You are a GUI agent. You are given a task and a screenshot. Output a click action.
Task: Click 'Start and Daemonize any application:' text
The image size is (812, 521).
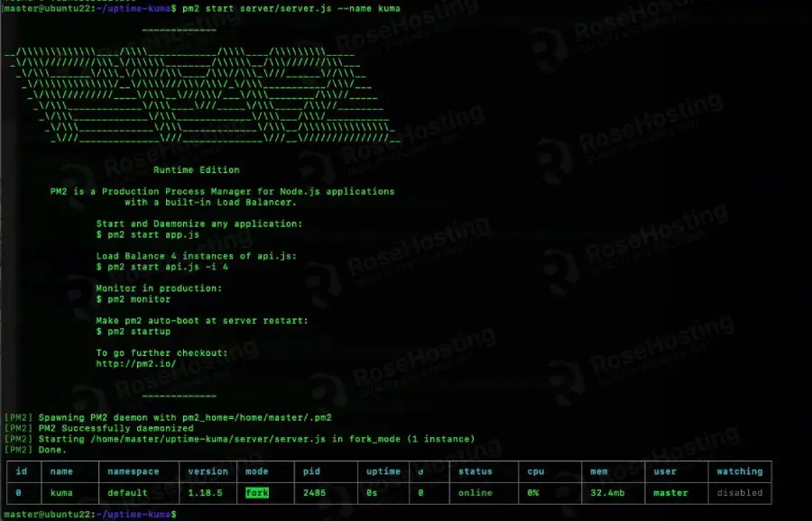[198, 224]
